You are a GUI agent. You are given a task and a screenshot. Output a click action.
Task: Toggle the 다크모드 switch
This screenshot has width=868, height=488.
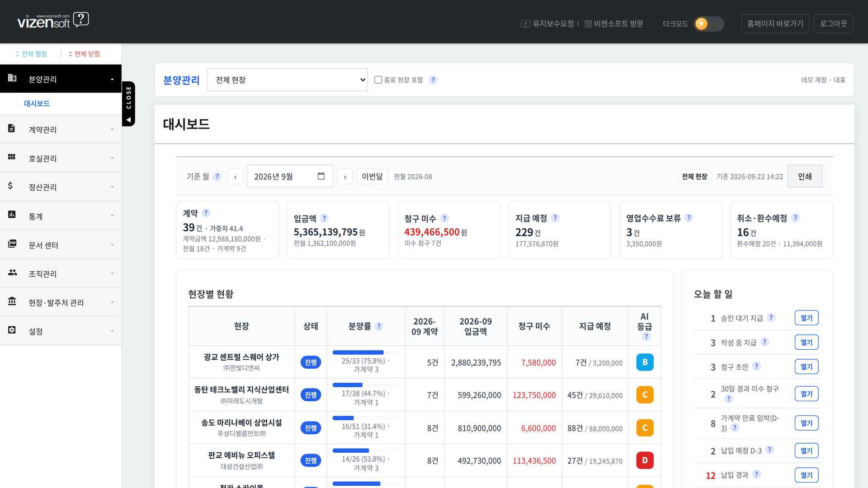pos(709,23)
